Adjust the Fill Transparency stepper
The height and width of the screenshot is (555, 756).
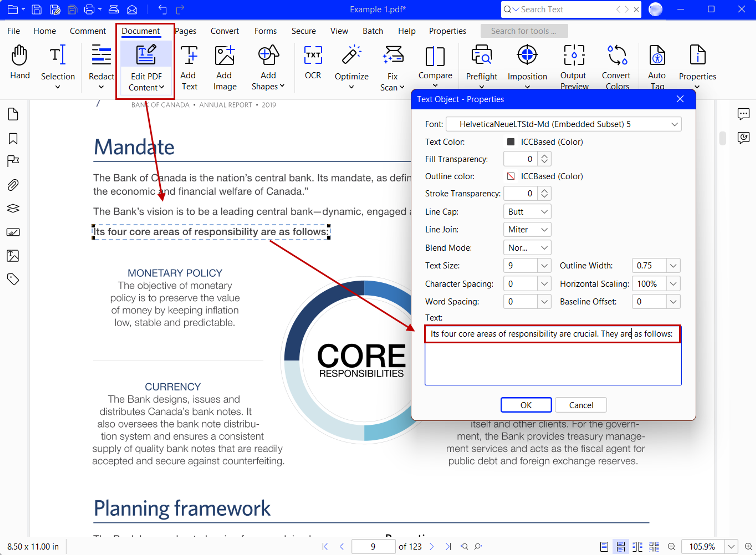[x=544, y=159]
